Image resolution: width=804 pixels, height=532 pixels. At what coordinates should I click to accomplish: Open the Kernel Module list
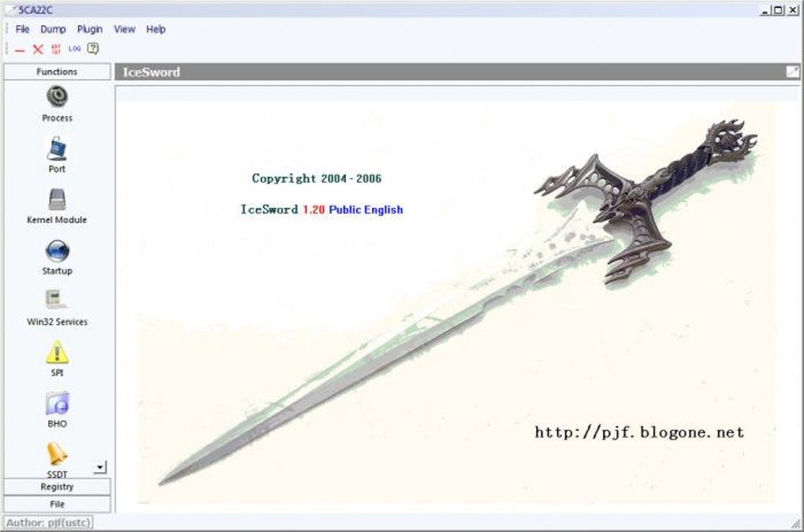click(57, 206)
